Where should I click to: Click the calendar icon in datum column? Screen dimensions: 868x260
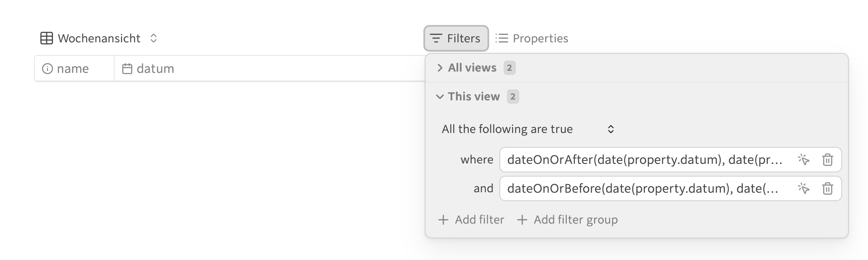point(127,69)
